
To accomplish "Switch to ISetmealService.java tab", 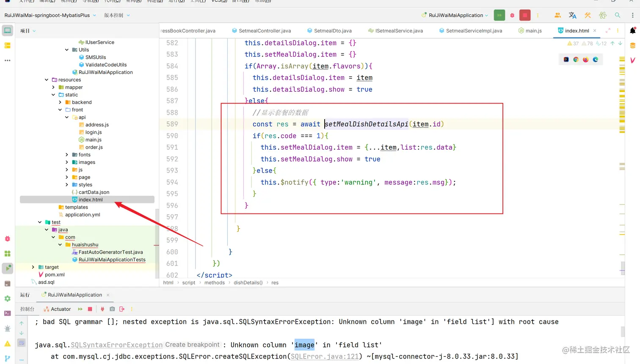I will [x=395, y=30].
